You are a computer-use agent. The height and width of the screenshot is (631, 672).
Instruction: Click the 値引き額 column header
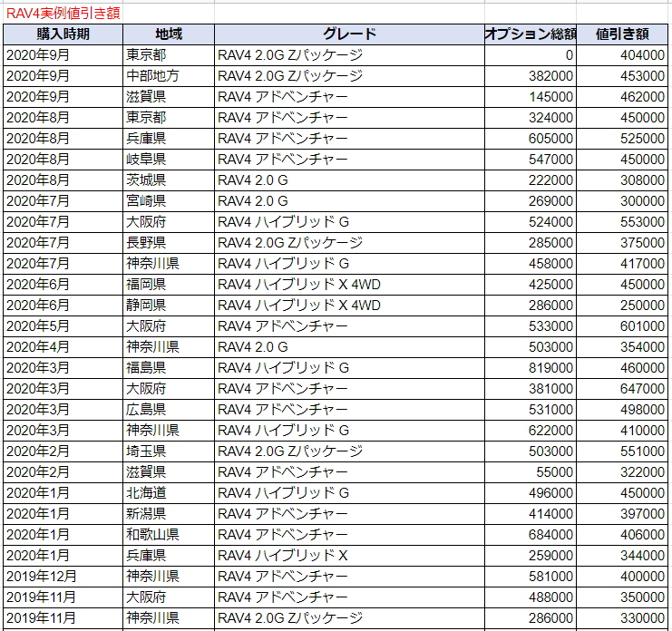coord(622,34)
